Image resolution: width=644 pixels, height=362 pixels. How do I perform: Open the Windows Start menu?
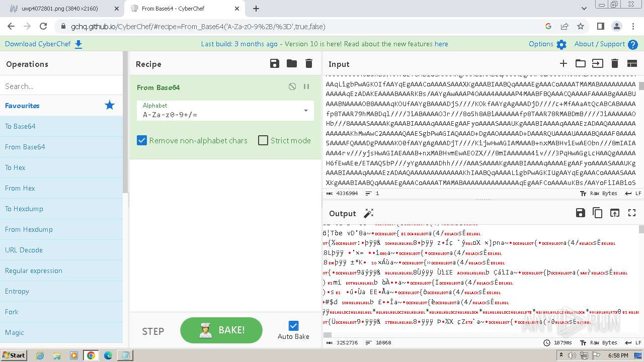pyautogui.click(x=14, y=355)
